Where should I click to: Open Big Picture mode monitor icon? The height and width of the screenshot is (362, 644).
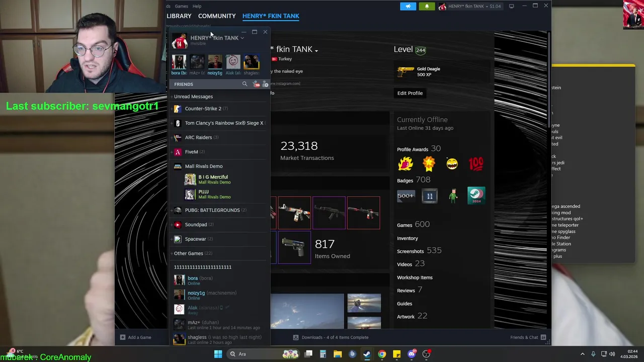511,6
